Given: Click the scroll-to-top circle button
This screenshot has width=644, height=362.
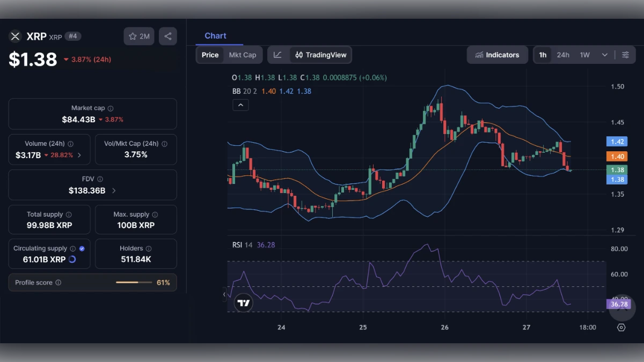Looking at the screenshot, I should point(621,308).
